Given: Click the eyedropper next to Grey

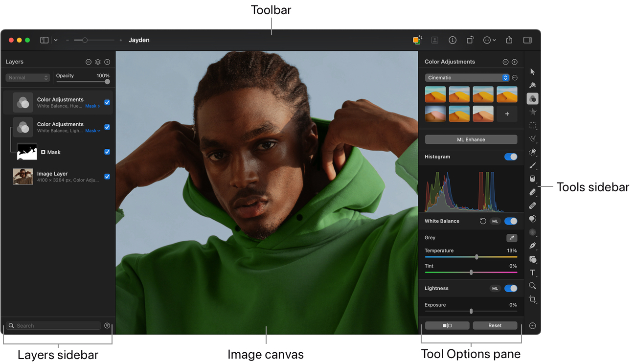Looking at the screenshot, I should (x=511, y=238).
